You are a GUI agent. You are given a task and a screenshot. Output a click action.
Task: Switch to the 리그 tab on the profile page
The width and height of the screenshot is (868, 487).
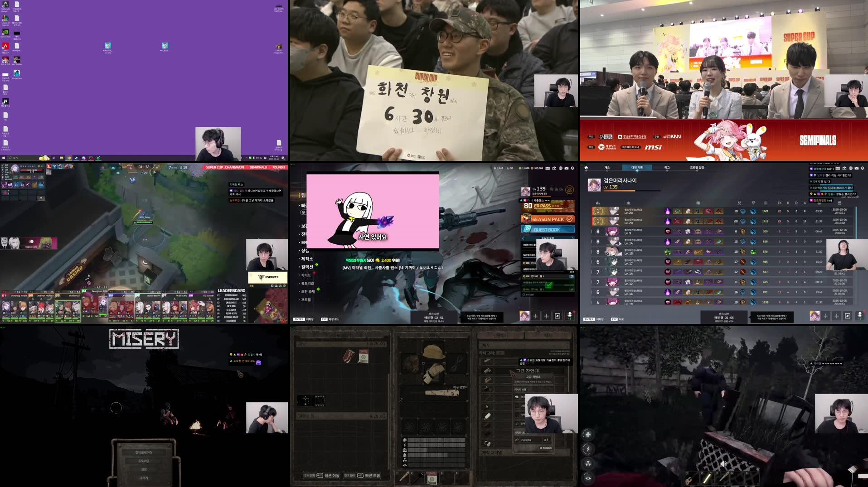[668, 167]
